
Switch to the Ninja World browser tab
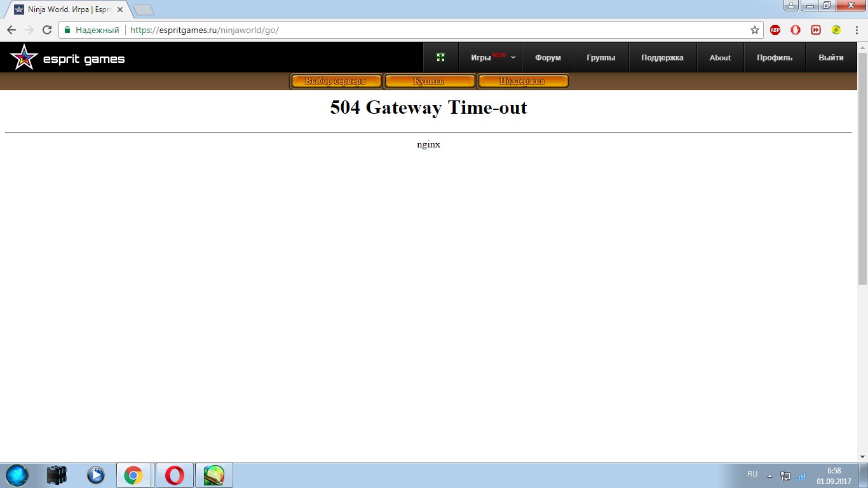pos(69,10)
